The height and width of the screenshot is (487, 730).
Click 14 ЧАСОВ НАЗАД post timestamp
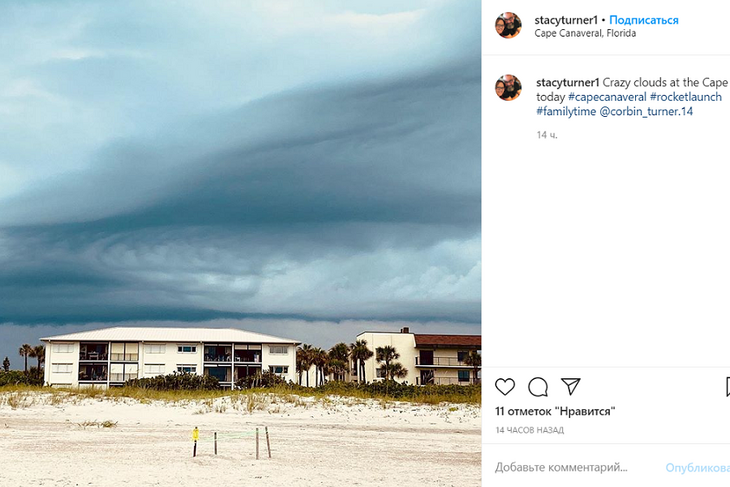click(x=530, y=430)
